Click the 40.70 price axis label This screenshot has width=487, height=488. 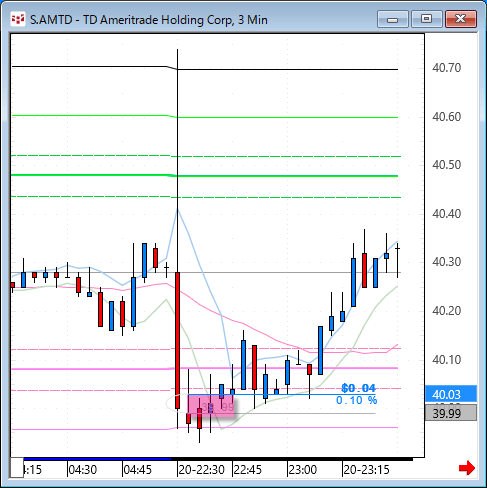coord(446,68)
